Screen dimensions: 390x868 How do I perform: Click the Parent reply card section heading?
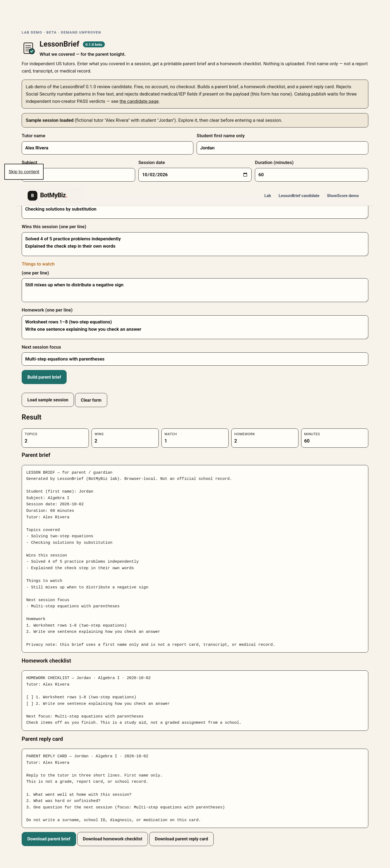(x=42, y=739)
